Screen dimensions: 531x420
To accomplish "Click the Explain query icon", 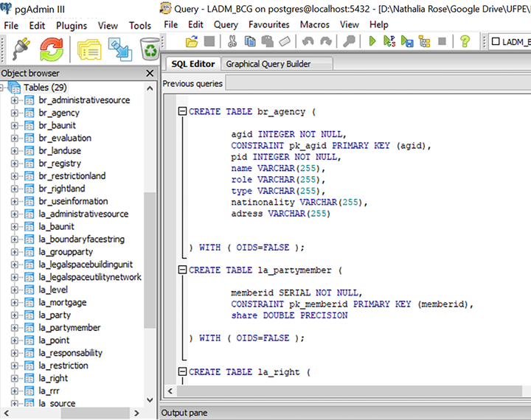I will 423,42.
